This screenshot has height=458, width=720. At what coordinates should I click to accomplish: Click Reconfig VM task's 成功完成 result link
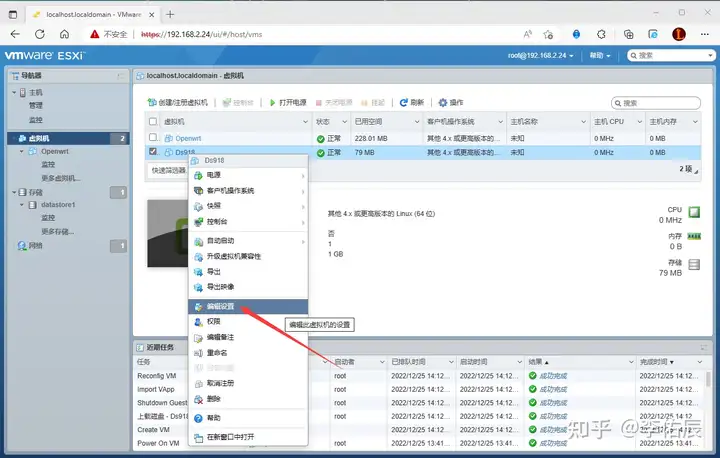click(x=553, y=376)
